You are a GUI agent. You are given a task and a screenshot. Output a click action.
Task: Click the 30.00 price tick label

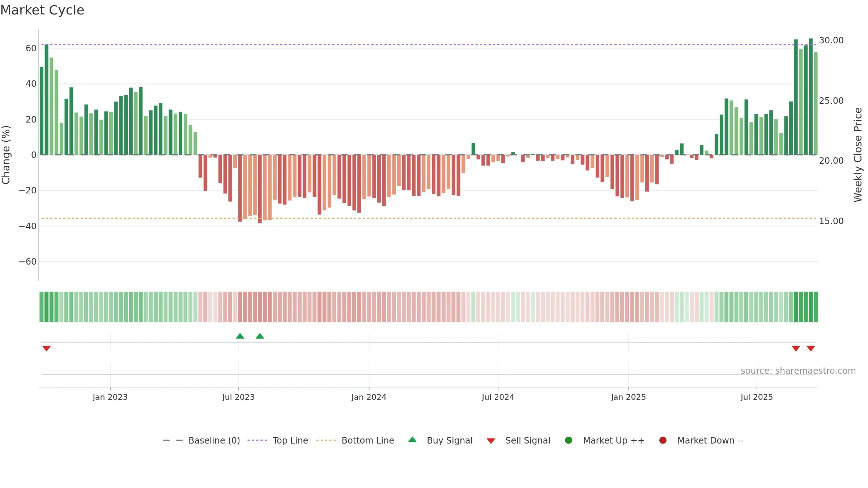click(831, 40)
